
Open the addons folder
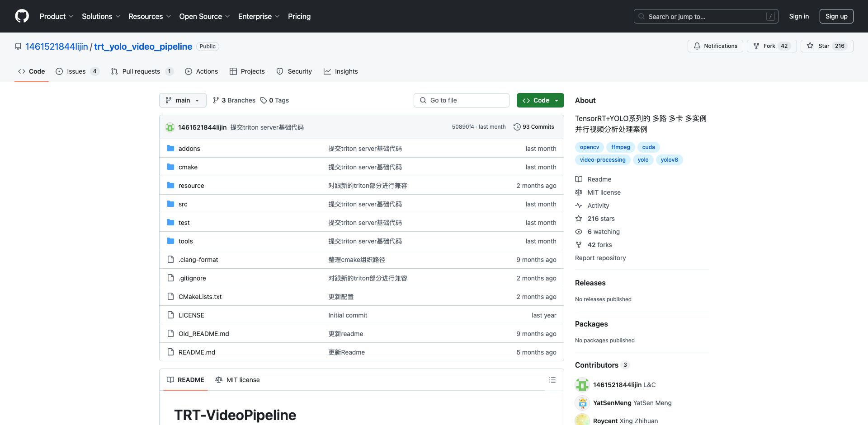point(189,149)
